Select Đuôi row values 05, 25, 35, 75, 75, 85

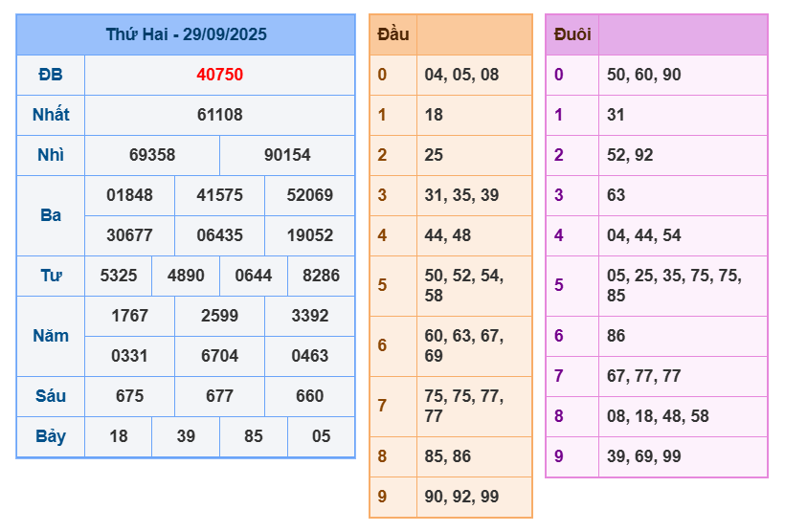click(674, 285)
